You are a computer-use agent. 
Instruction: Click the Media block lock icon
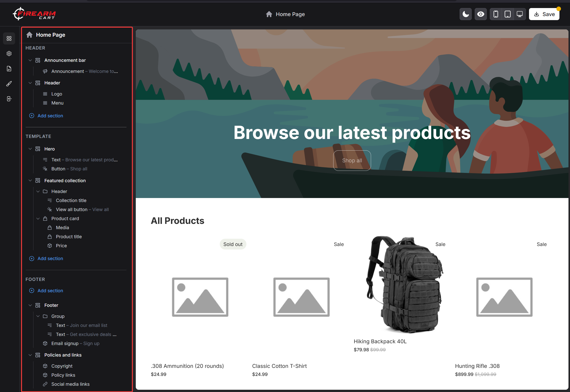(x=50, y=228)
